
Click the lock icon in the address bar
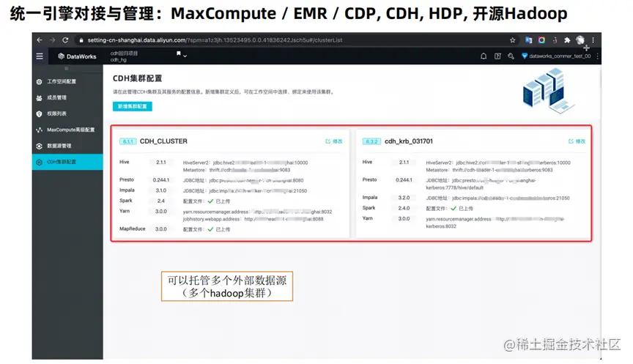(x=81, y=40)
